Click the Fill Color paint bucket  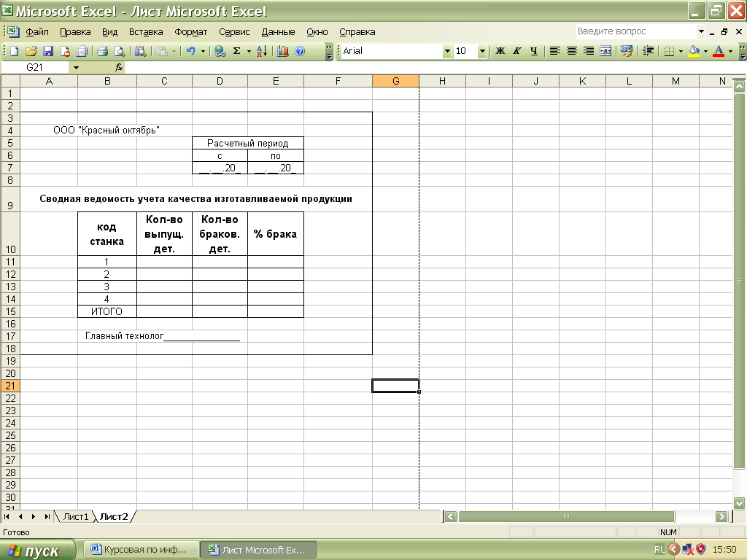pos(694,51)
